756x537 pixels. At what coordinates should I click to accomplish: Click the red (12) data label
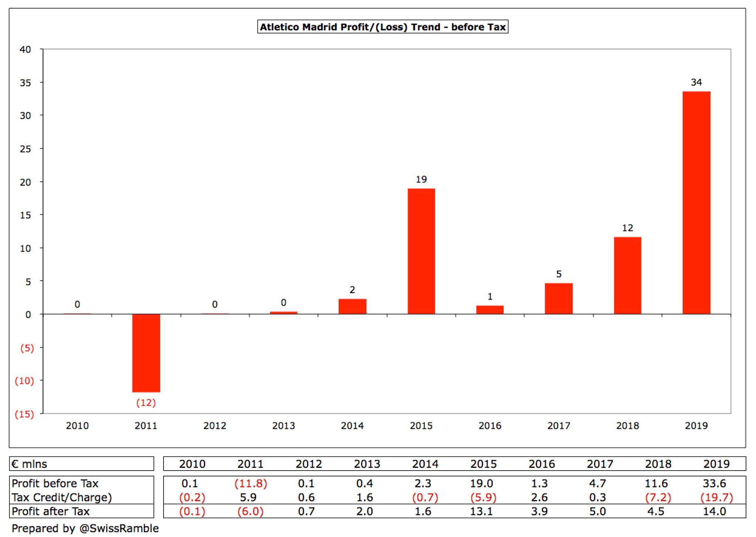coord(146,403)
